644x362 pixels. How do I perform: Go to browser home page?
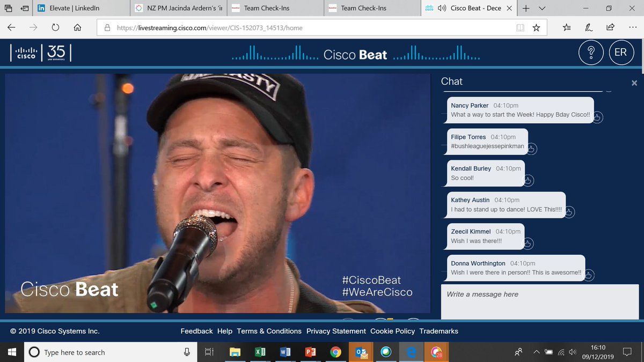[x=77, y=27]
